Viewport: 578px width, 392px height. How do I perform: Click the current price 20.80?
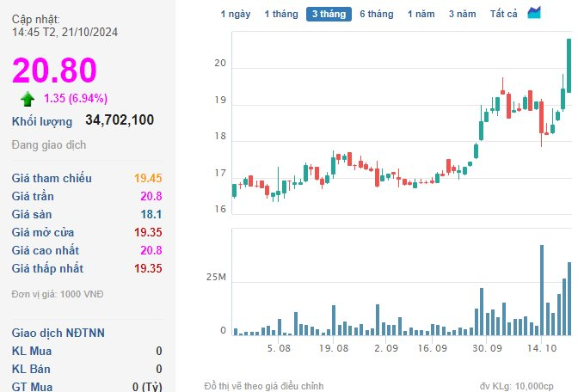[54, 70]
